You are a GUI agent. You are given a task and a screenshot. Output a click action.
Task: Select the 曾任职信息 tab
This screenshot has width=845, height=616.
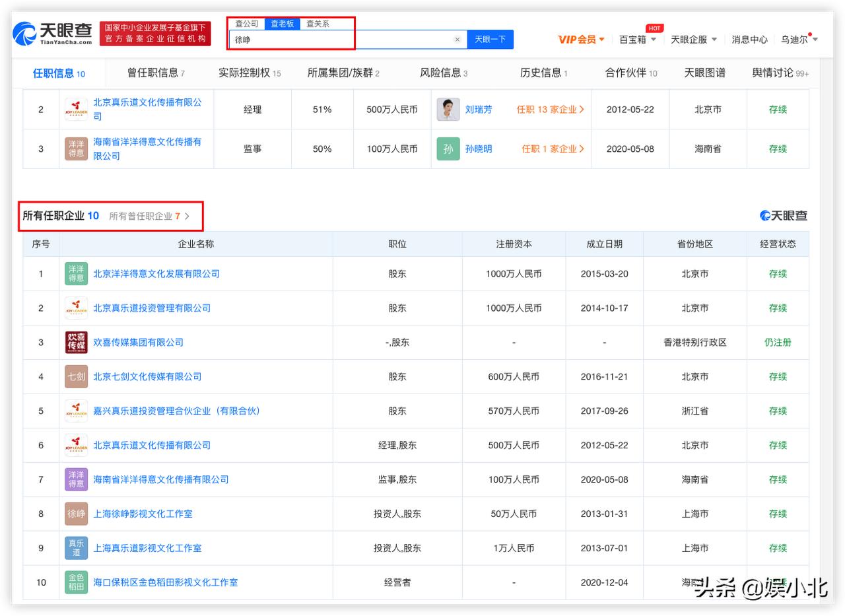click(156, 73)
